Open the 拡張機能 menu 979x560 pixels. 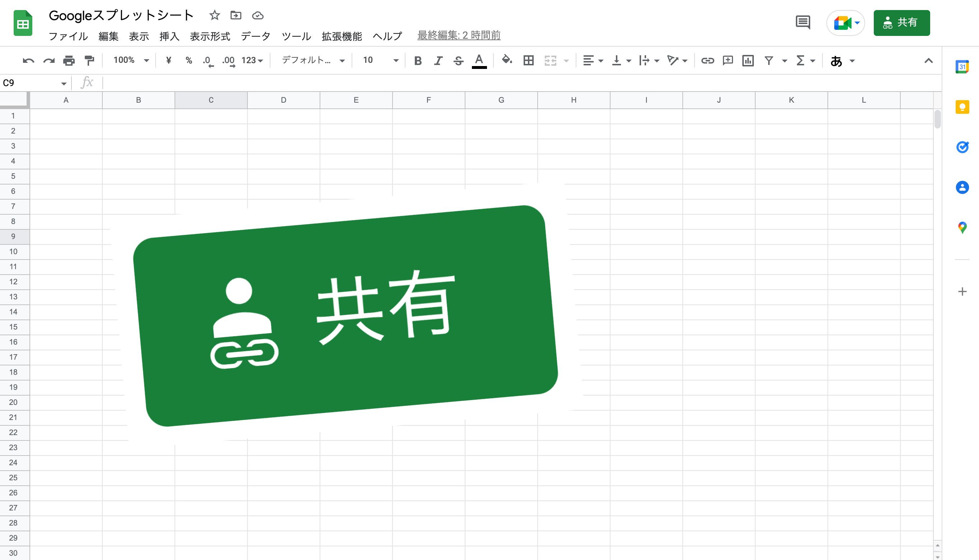(342, 36)
